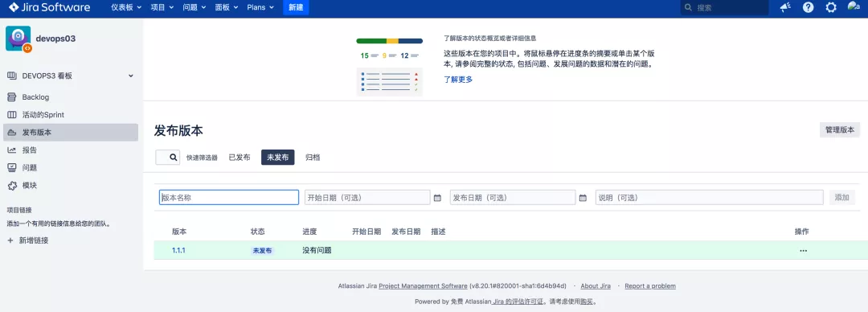Click the 添加 button

[x=842, y=197]
